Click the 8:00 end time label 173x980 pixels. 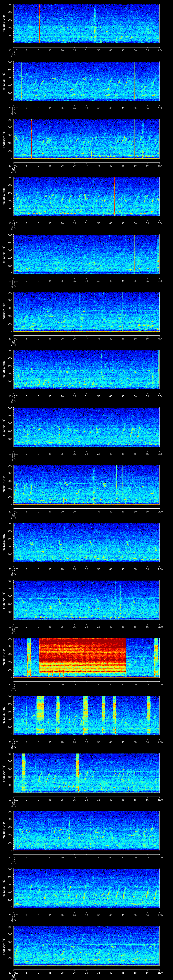(160, 396)
